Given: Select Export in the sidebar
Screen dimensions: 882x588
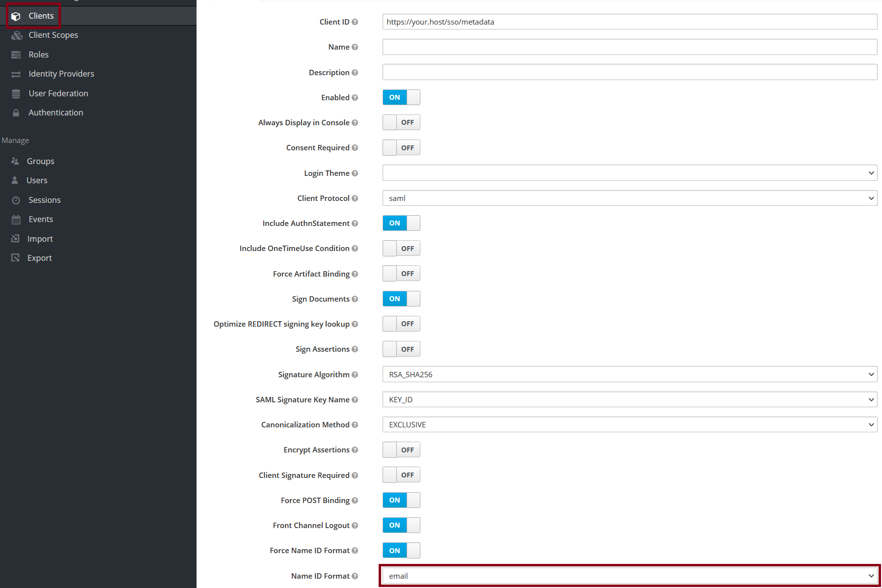Looking at the screenshot, I should (39, 257).
